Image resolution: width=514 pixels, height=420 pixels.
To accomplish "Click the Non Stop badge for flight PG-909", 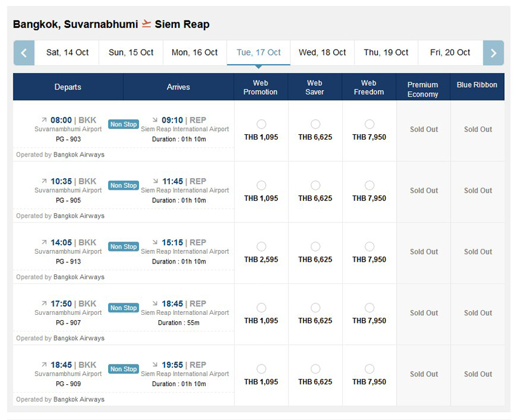I will click(x=123, y=369).
